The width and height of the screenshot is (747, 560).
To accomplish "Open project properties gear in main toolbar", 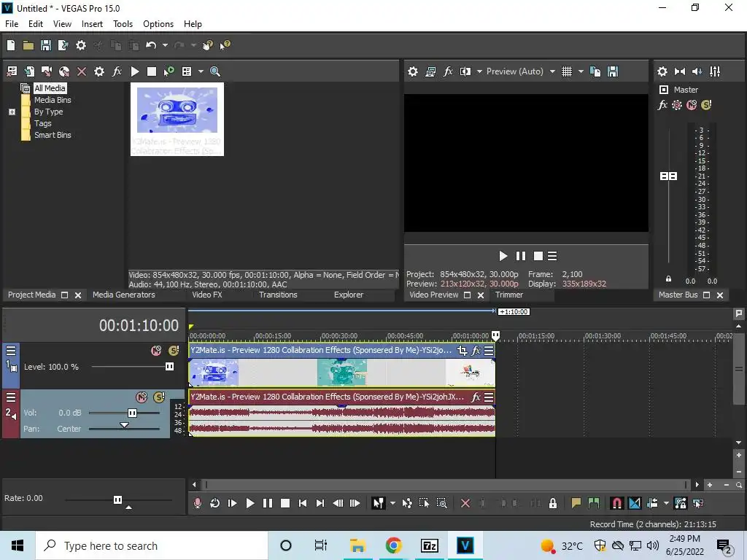I will tap(81, 45).
